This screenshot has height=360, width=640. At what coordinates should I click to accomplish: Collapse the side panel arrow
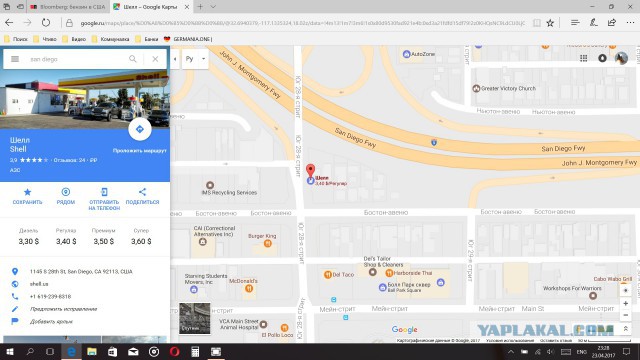click(x=175, y=59)
